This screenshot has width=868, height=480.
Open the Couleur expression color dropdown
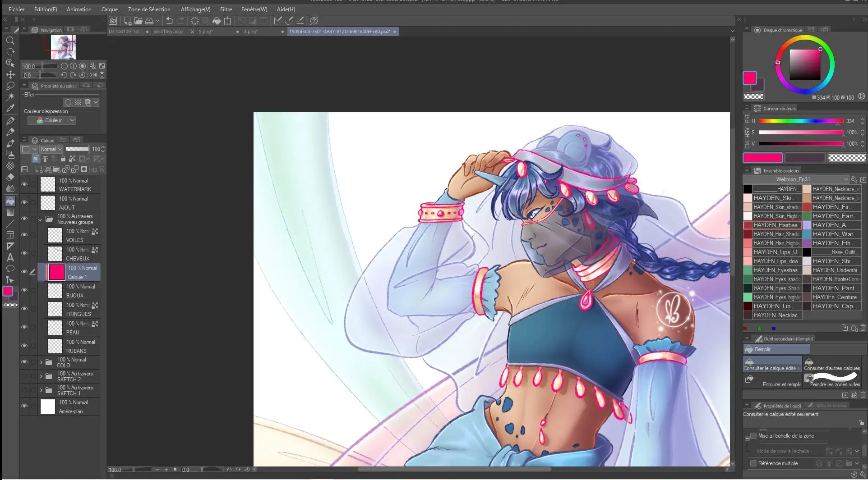(51, 120)
